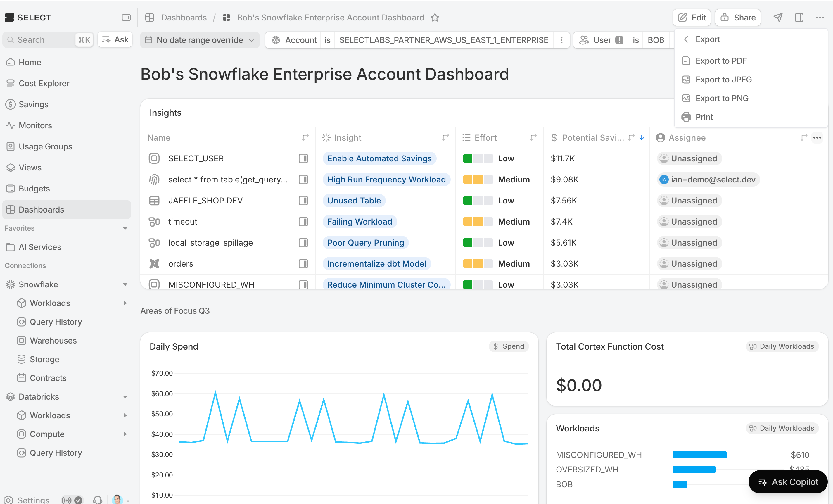Toggle the right side panel icon
The height and width of the screenshot is (504, 833).
point(799,18)
